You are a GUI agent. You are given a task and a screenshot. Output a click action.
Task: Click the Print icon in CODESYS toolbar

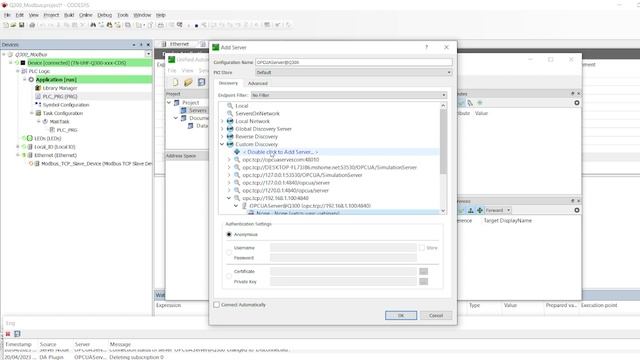(x=32, y=25)
